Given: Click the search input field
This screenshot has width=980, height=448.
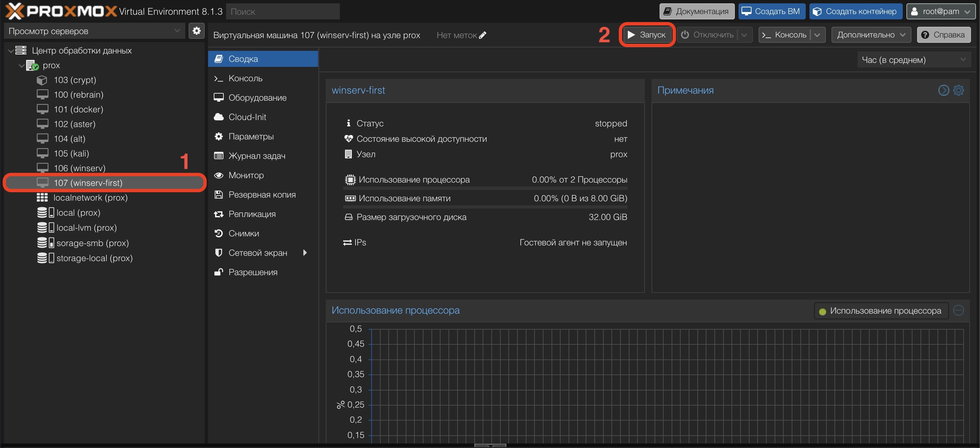Looking at the screenshot, I should click(x=282, y=11).
